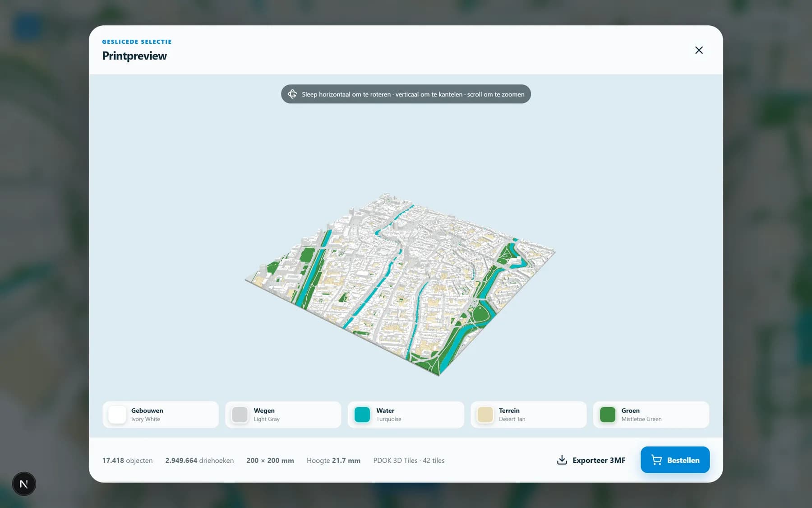Select the Turquoise color name
812x508 pixels.
pos(389,419)
